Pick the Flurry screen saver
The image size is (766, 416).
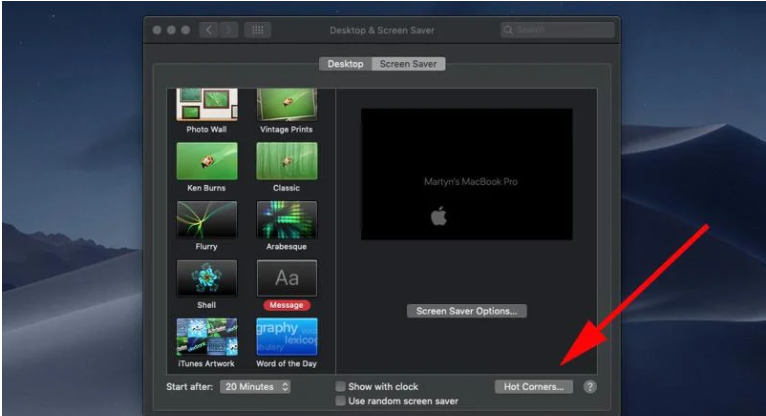pos(207,220)
